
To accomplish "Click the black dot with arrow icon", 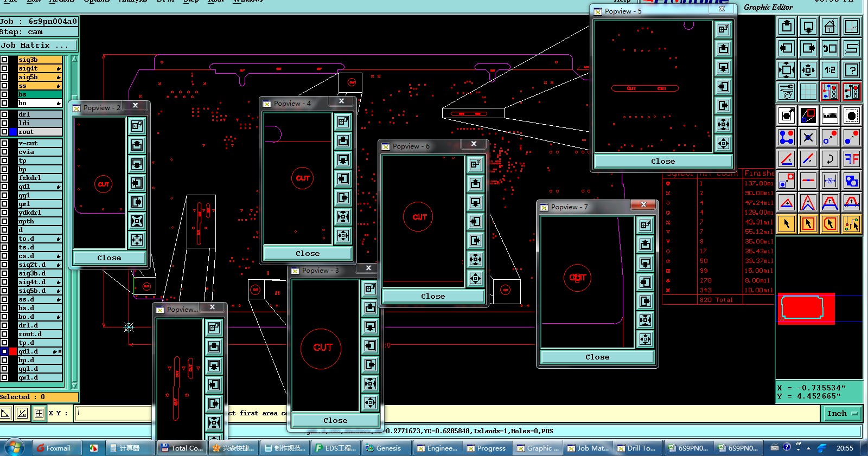I will [x=787, y=115].
